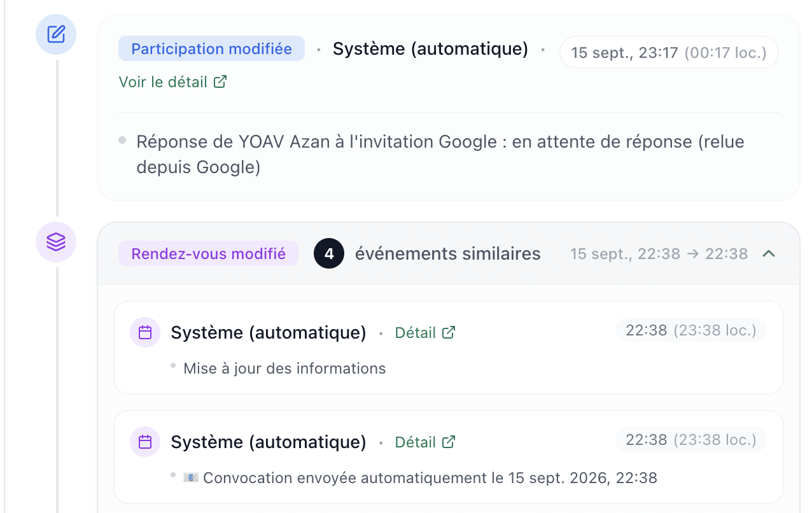Click the '22:38' time pill on 'Mise à jour' card

click(691, 330)
